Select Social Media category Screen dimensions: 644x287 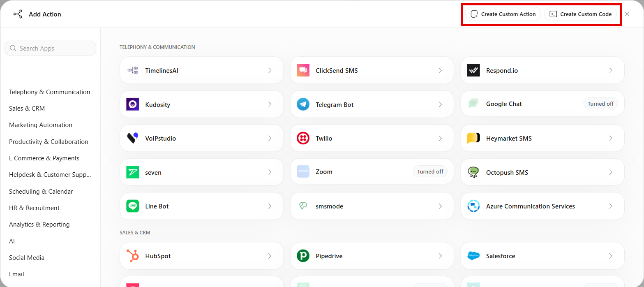[27, 258]
